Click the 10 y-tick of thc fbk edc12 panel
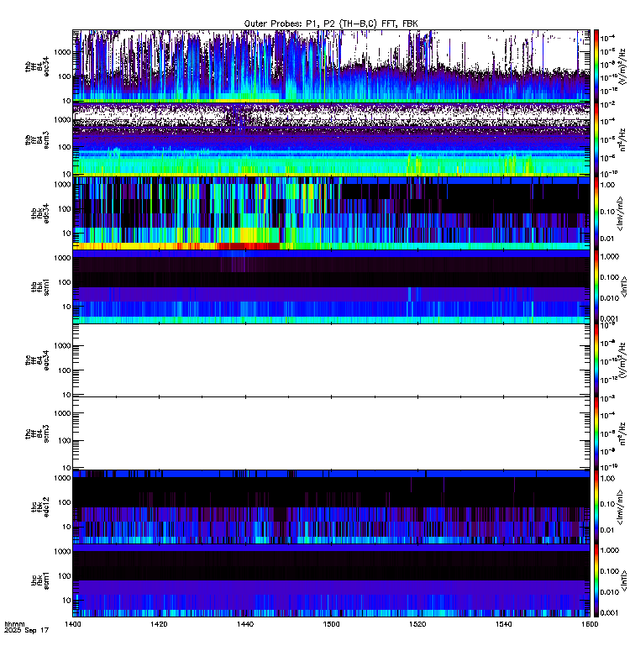630x672 pixels. point(67,527)
